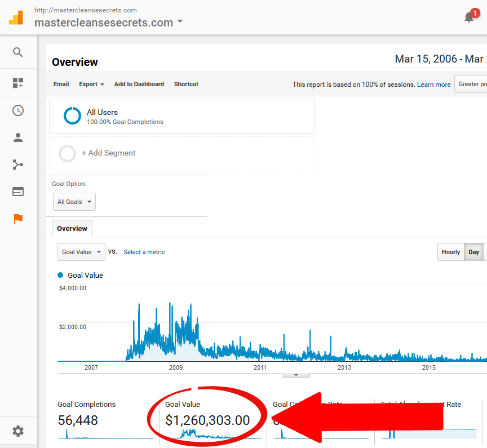Open Admin gear icon
The width and height of the screenshot is (487, 448).
tap(17, 431)
